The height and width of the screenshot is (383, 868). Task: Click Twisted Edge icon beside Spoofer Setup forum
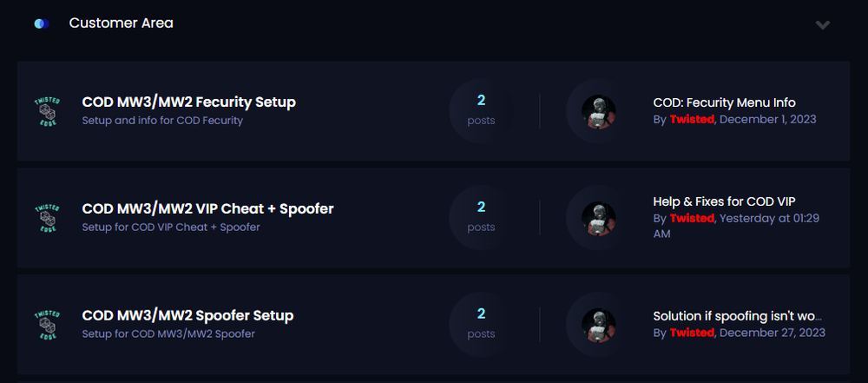(x=46, y=325)
